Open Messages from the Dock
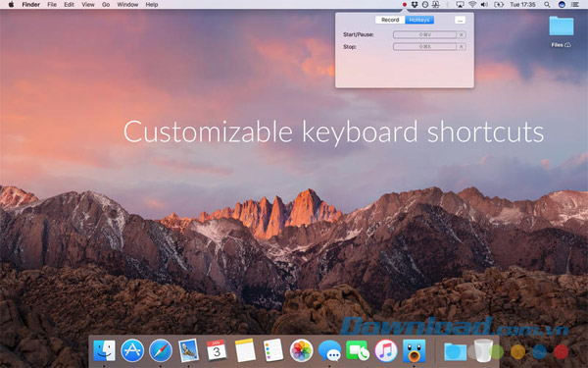The height and width of the screenshot is (368, 588). pos(329,350)
